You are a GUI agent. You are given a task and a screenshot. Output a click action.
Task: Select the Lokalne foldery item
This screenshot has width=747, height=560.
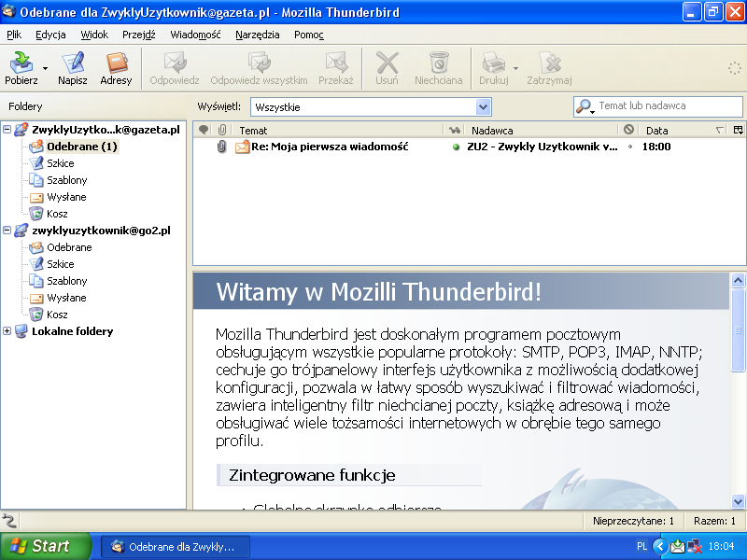pyautogui.click(x=72, y=331)
